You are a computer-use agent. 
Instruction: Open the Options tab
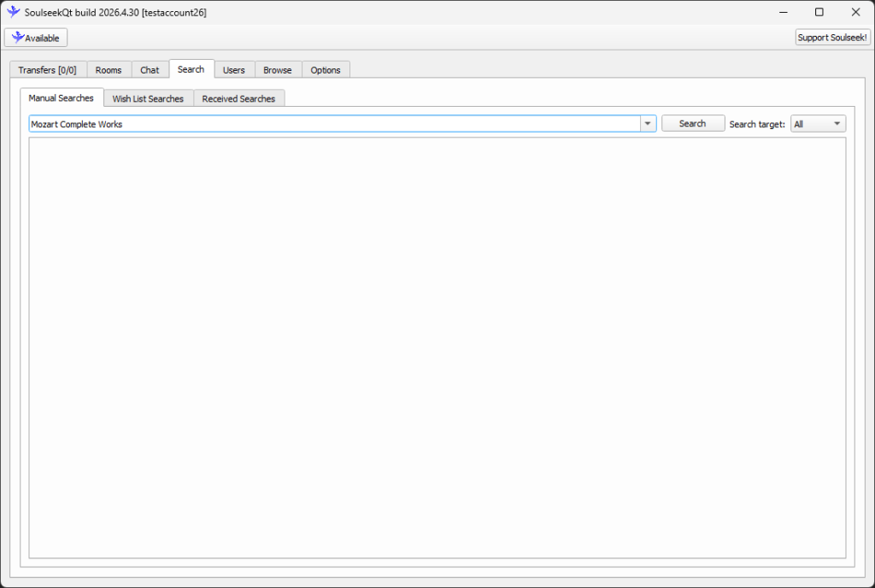pos(326,70)
